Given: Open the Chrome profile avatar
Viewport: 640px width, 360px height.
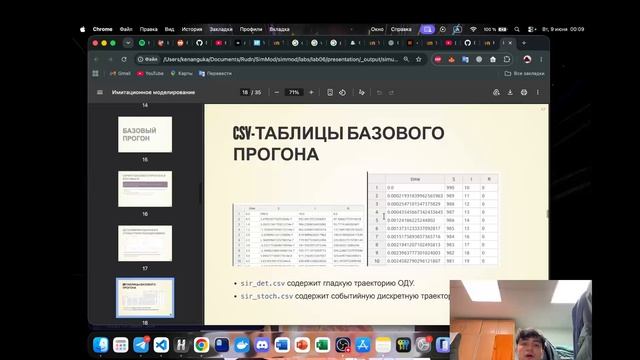Looking at the screenshot, I should click(527, 59).
